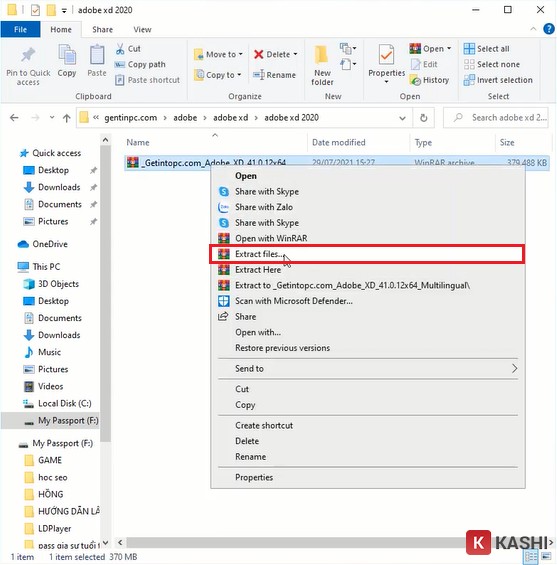Click Paste shortcut in ribbon
Viewport: 557px width, 565px height.
[147, 80]
